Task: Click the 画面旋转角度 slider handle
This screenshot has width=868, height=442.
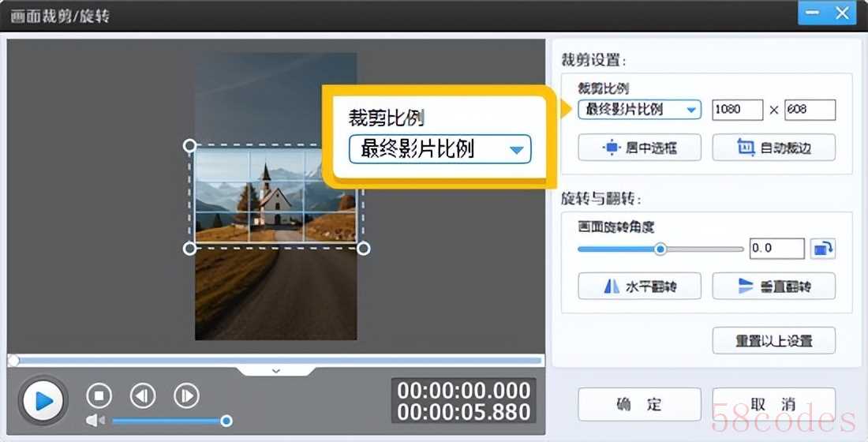Action: tap(660, 249)
